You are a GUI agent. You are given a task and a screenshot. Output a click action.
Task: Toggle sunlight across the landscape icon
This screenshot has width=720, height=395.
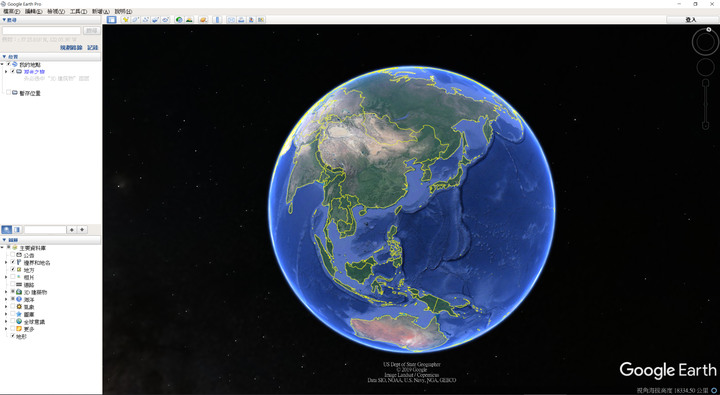tap(189, 20)
